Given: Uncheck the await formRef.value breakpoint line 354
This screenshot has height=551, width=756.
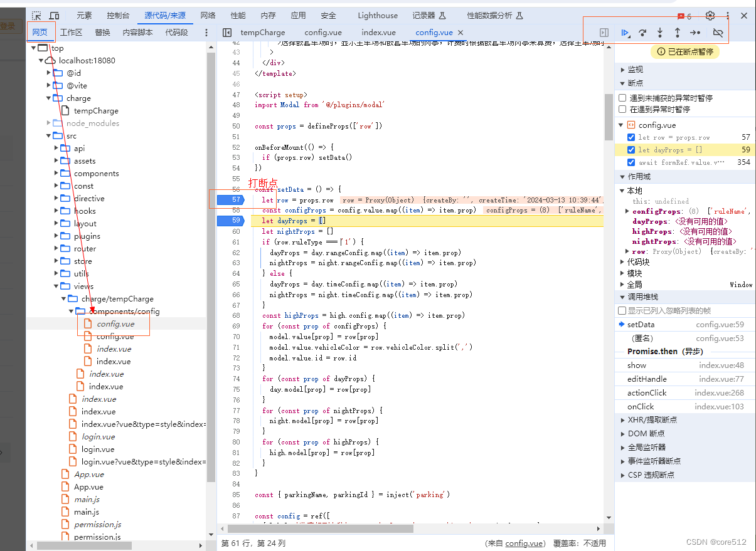Looking at the screenshot, I should [631, 162].
